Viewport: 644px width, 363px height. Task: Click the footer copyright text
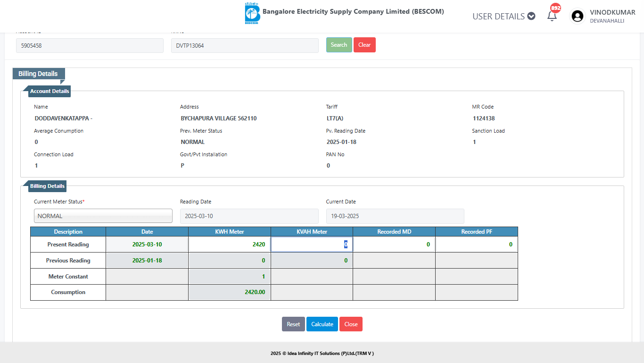[322, 353]
